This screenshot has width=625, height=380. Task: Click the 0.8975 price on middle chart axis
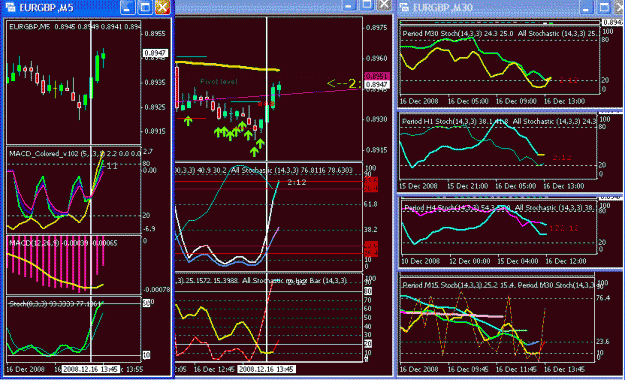[x=376, y=28]
